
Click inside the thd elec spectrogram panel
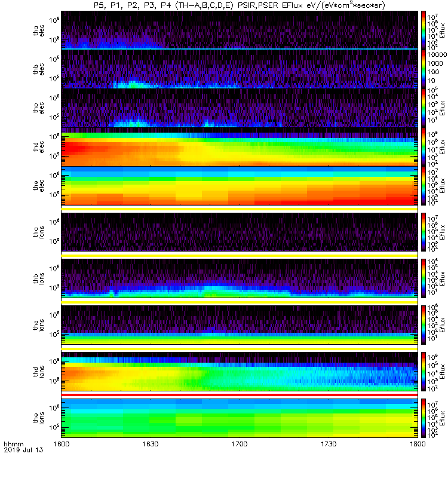pyautogui.click(x=240, y=147)
